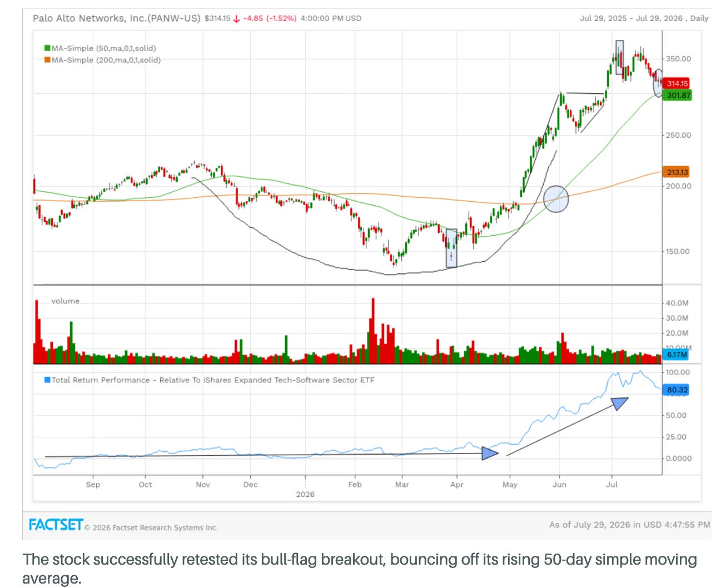Click the FACTSET logo
Viewport: 716px width, 588px height.
pyautogui.click(x=56, y=525)
